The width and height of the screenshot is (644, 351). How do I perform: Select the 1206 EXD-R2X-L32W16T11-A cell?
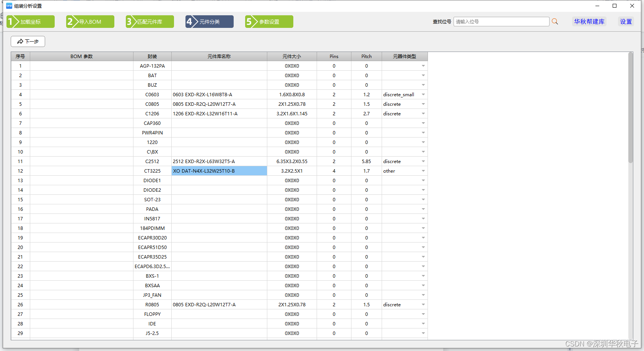tap(219, 114)
